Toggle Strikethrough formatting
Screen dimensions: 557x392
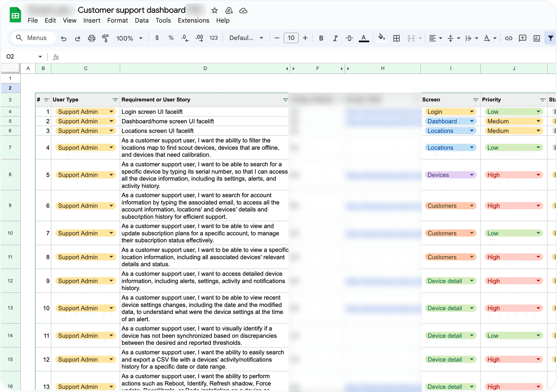pyautogui.click(x=349, y=38)
